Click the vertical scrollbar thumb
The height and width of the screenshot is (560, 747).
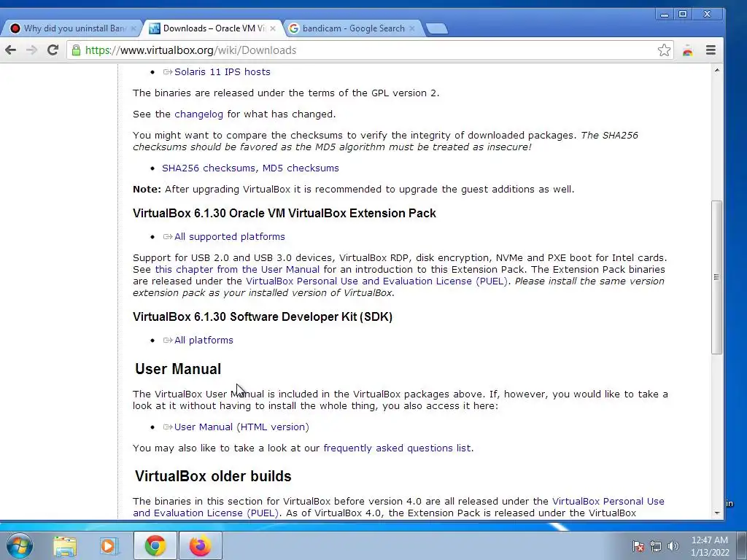(x=717, y=277)
